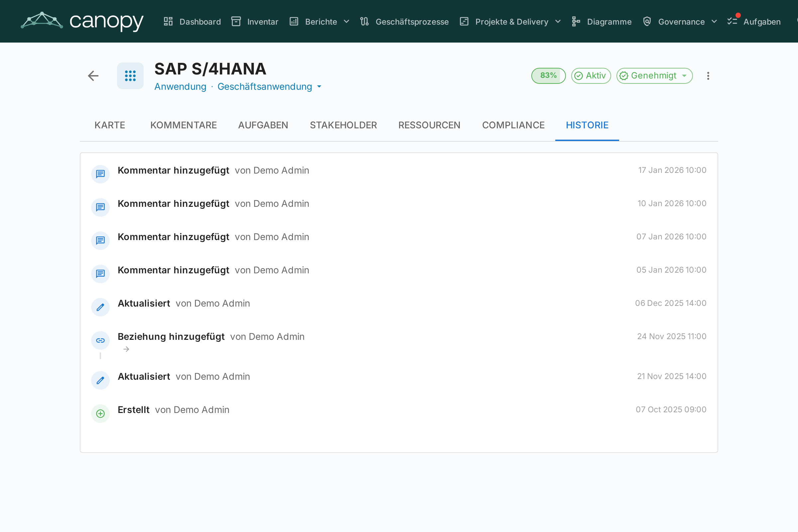The width and height of the screenshot is (798, 532).
Task: Click the Berichte chart icon
Action: (x=294, y=21)
